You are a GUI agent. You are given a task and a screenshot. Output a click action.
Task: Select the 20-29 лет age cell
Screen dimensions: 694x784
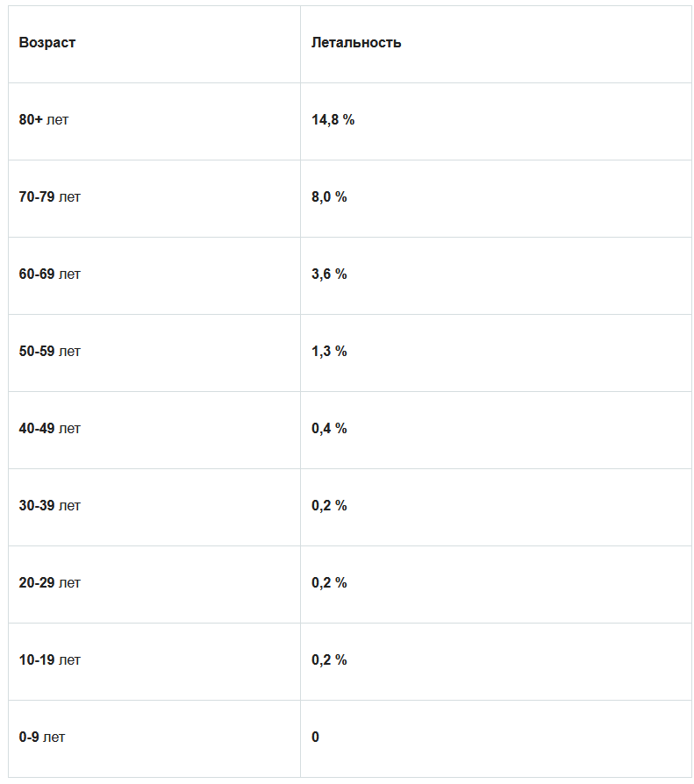coord(50,583)
